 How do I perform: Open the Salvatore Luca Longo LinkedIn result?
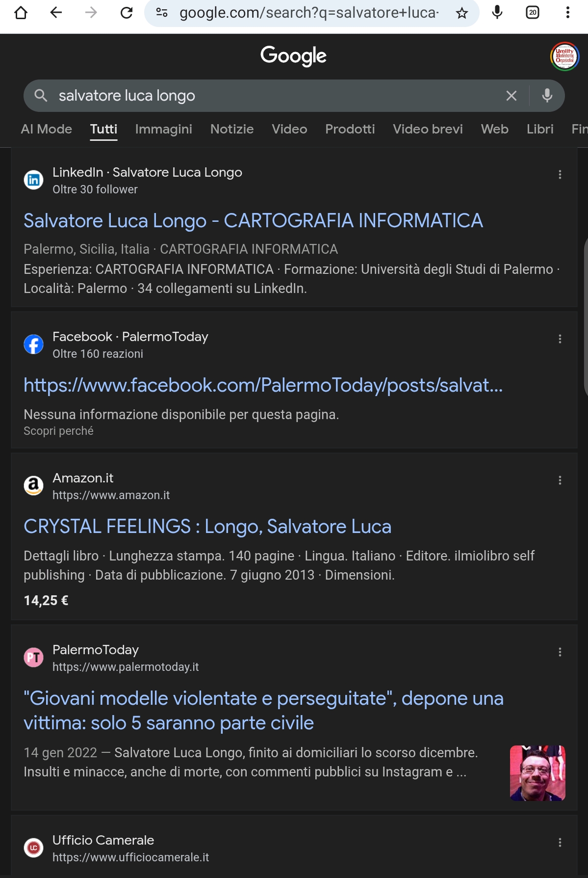point(253,221)
